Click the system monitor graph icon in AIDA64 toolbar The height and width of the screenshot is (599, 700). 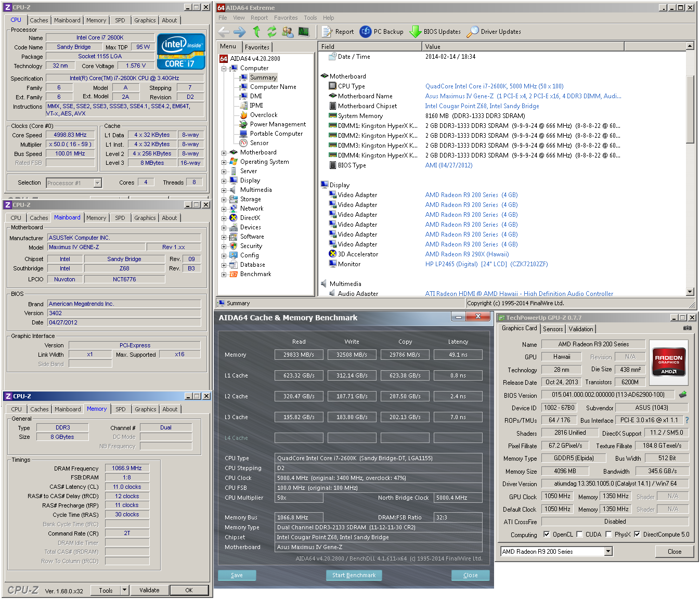304,32
